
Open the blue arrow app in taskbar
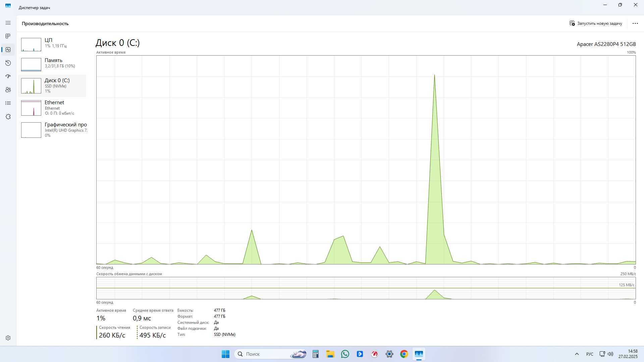pyautogui.click(x=360, y=354)
